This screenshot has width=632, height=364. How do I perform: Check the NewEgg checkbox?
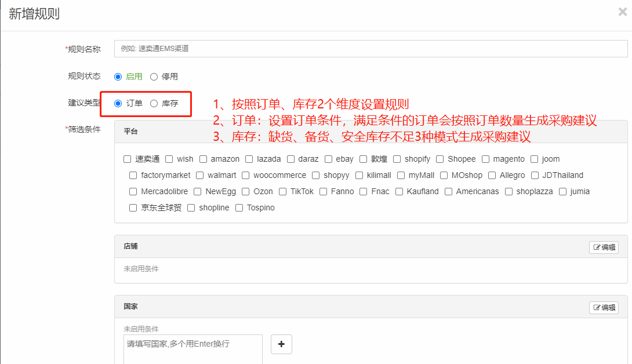point(198,191)
